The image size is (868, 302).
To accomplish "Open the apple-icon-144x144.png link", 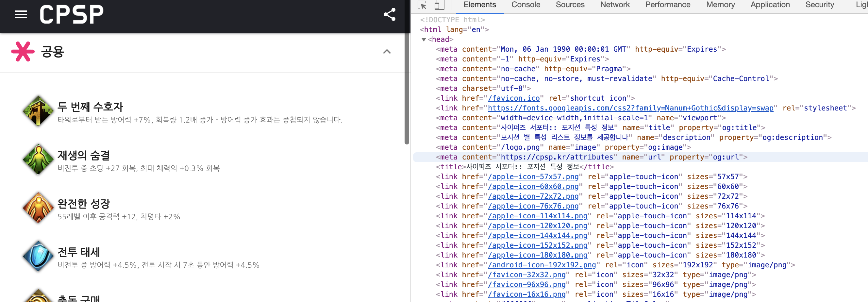I will [538, 236].
